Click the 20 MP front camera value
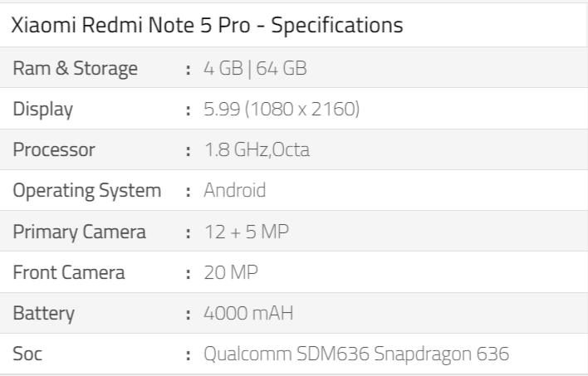 (231, 272)
